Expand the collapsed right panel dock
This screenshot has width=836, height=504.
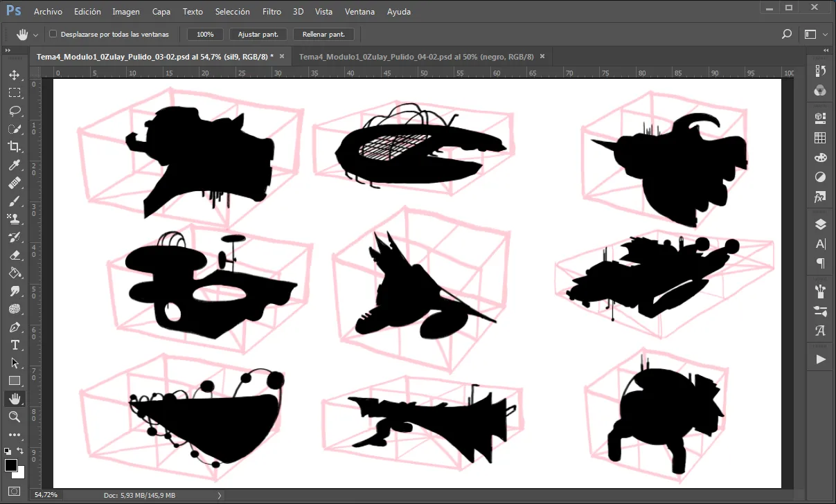(x=825, y=51)
